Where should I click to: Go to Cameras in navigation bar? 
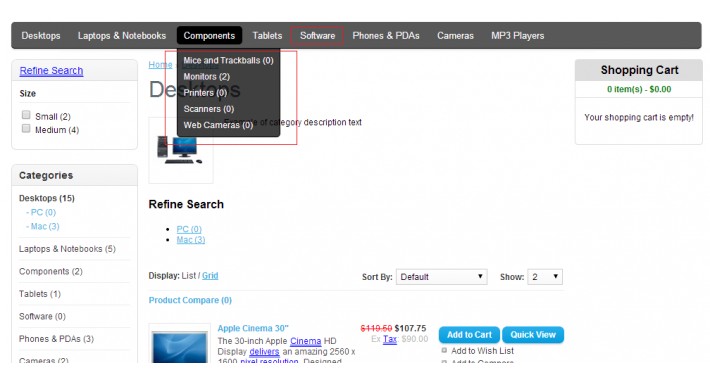point(455,35)
